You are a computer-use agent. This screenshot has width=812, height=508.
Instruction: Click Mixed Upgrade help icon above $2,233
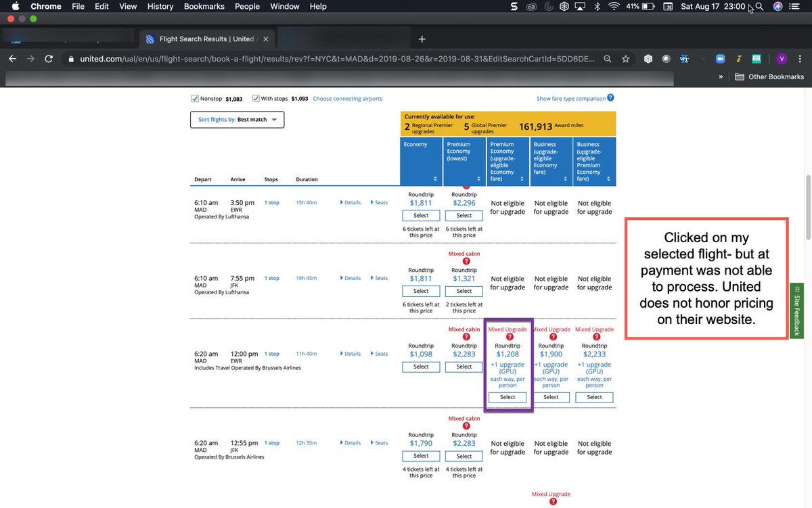[596, 337]
